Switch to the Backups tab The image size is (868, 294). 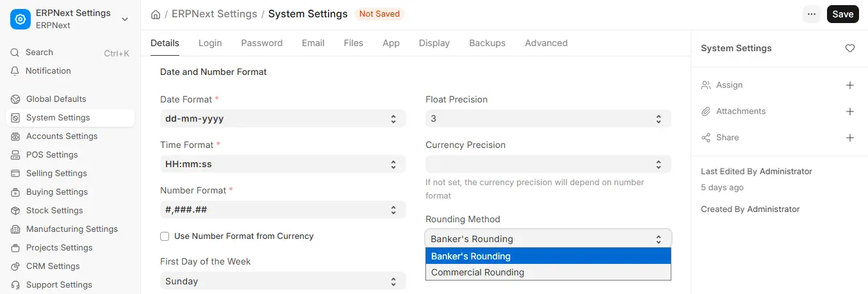(487, 43)
